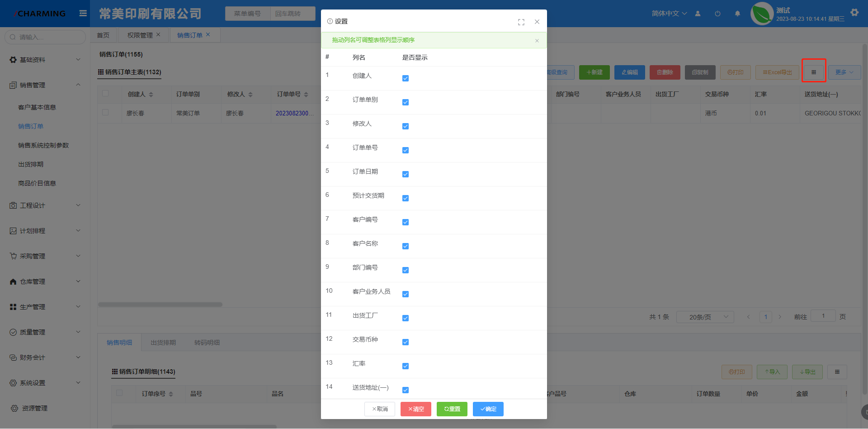
Task: Open the settings gear in top-right corner
Action: coord(854,13)
